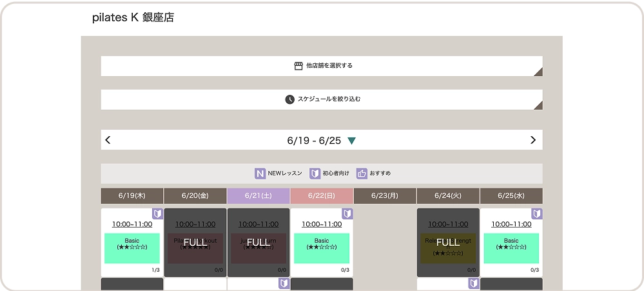Image resolution: width=644 pixels, height=291 pixels.
Task: Open the 他店舗を選択する store selector
Action: [x=322, y=66]
